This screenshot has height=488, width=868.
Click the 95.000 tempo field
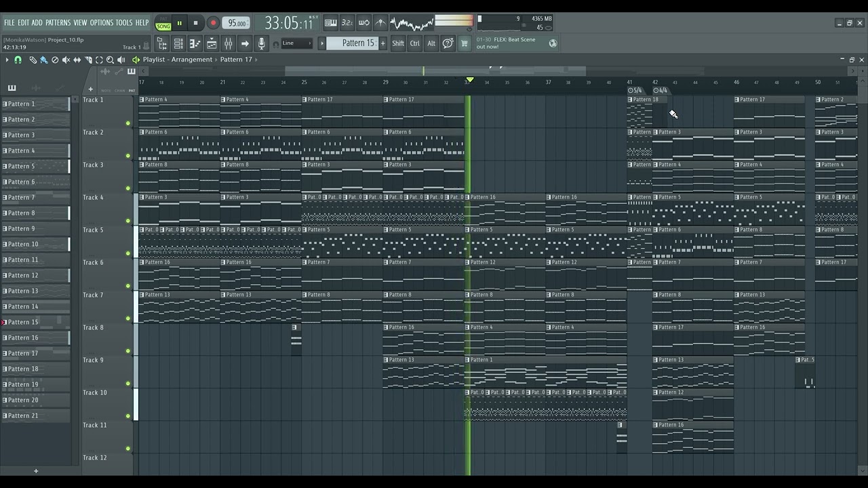point(236,23)
